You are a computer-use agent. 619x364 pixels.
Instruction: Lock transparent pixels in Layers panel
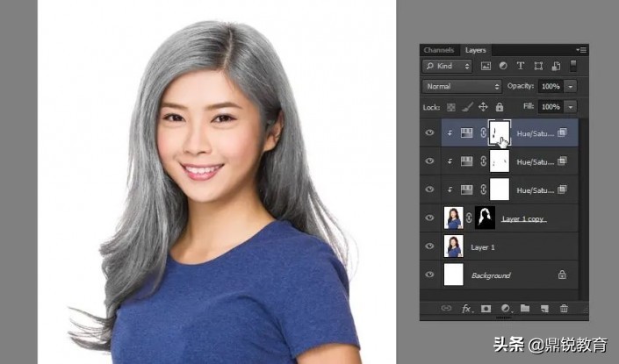(450, 107)
